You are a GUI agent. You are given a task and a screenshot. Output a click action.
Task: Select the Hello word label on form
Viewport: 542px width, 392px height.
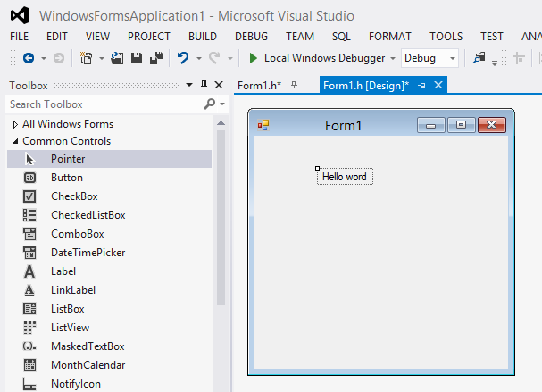point(345,177)
